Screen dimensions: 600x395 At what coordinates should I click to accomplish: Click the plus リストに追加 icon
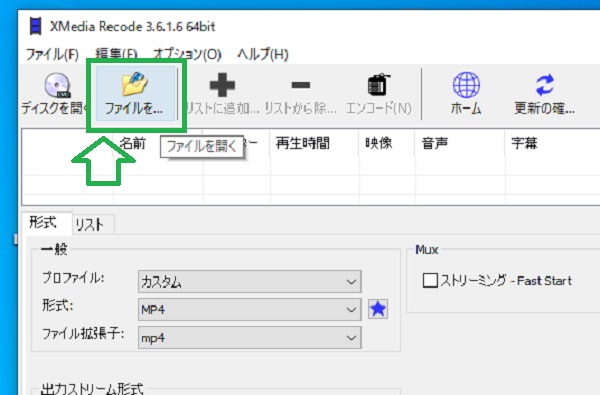tap(222, 85)
